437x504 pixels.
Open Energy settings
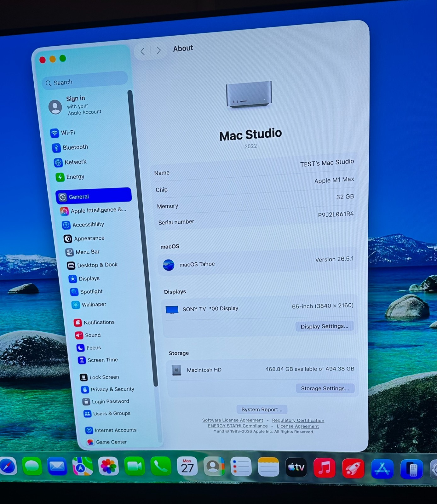[70, 177]
